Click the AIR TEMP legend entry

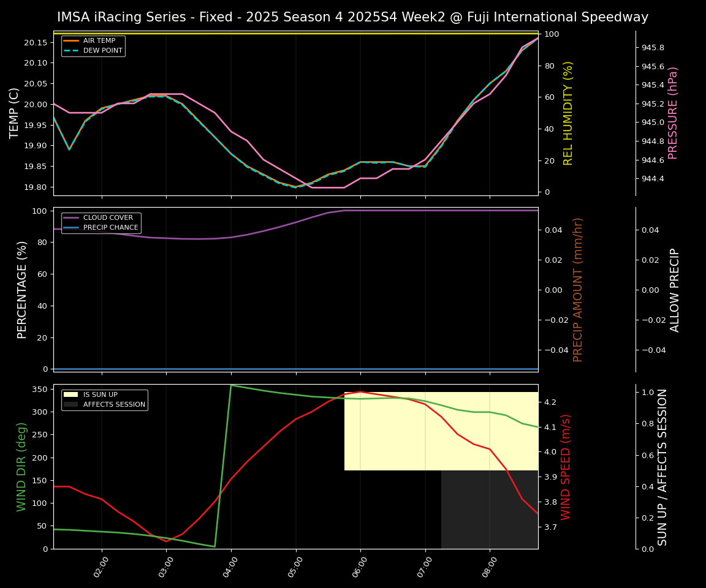tap(99, 41)
